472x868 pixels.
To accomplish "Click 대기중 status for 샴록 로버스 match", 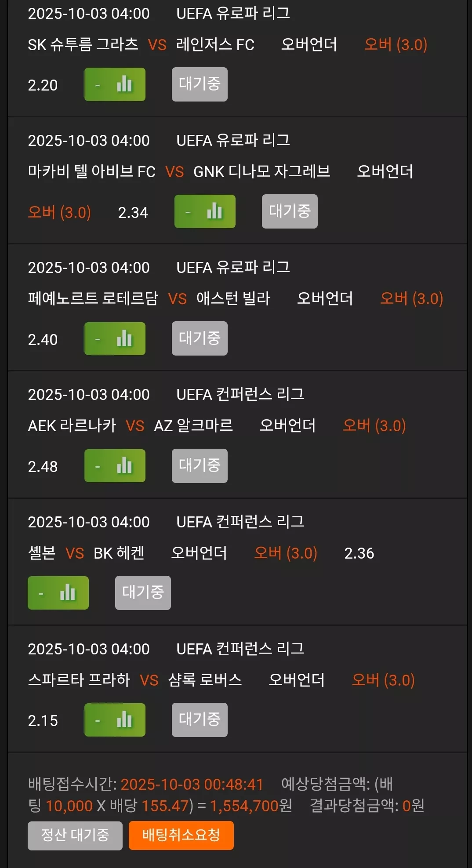I will click(x=200, y=719).
